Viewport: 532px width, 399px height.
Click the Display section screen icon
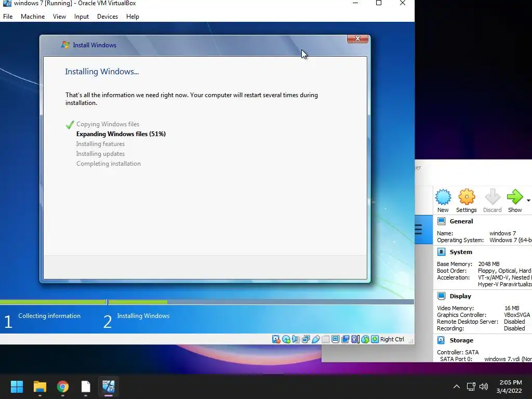click(x=441, y=296)
